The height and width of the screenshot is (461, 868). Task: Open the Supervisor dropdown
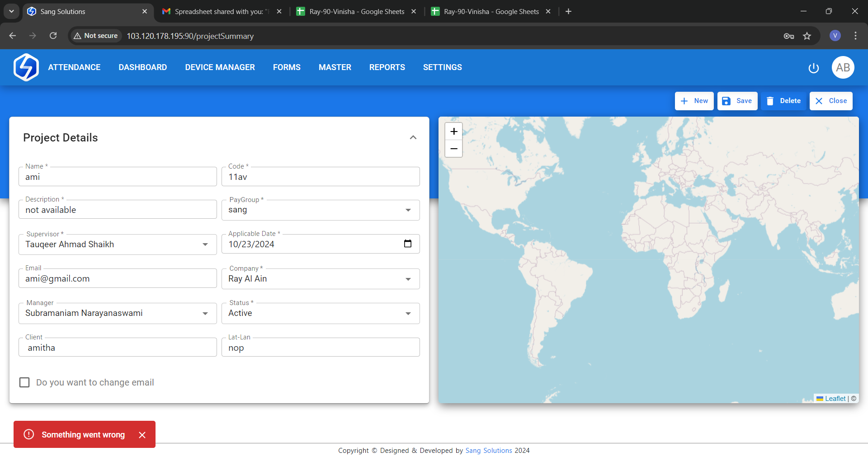tap(205, 245)
